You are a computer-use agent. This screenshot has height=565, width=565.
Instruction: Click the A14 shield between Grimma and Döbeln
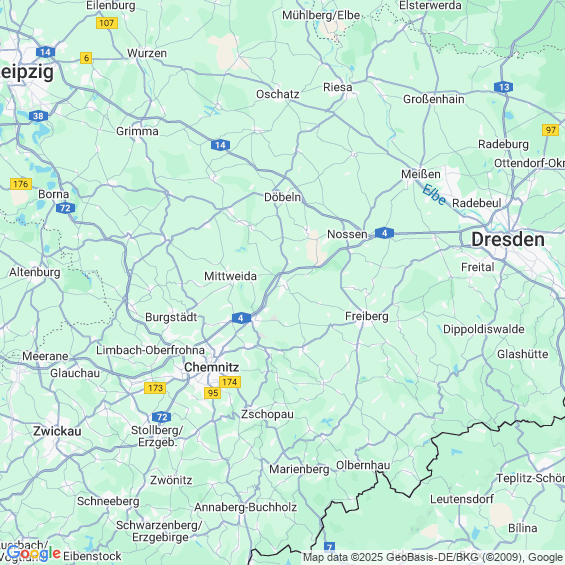point(220,145)
